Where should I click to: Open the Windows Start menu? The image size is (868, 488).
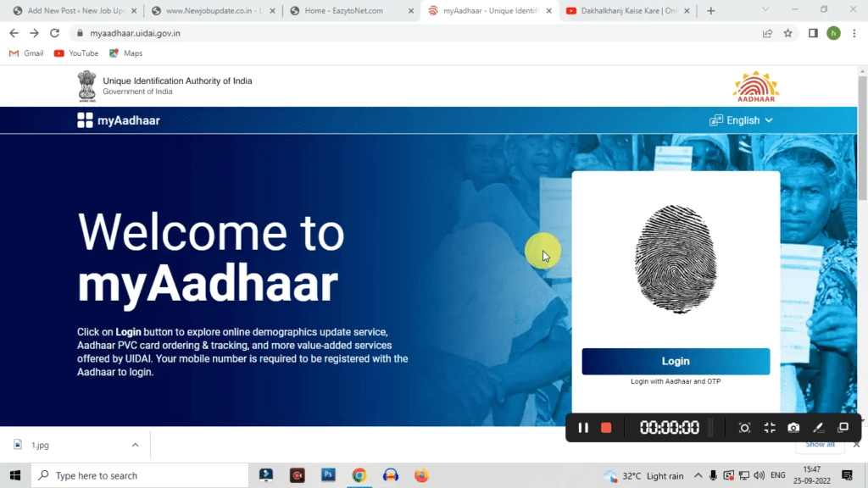click(x=15, y=475)
